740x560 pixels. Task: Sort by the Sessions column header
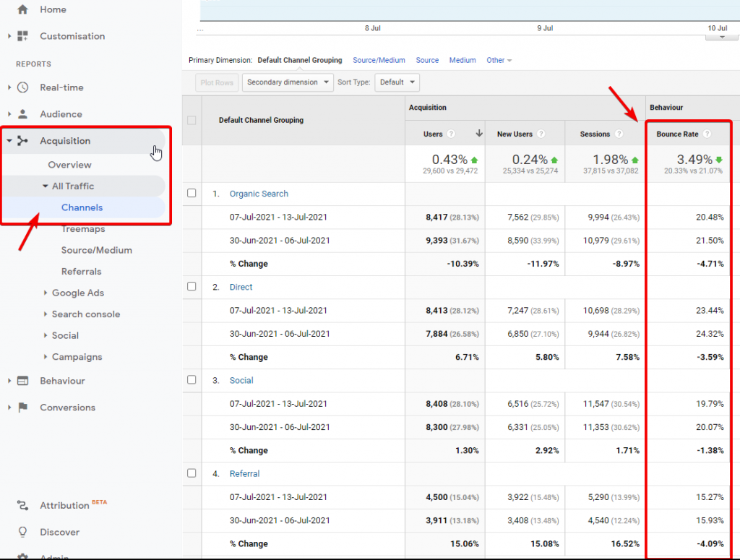point(595,134)
